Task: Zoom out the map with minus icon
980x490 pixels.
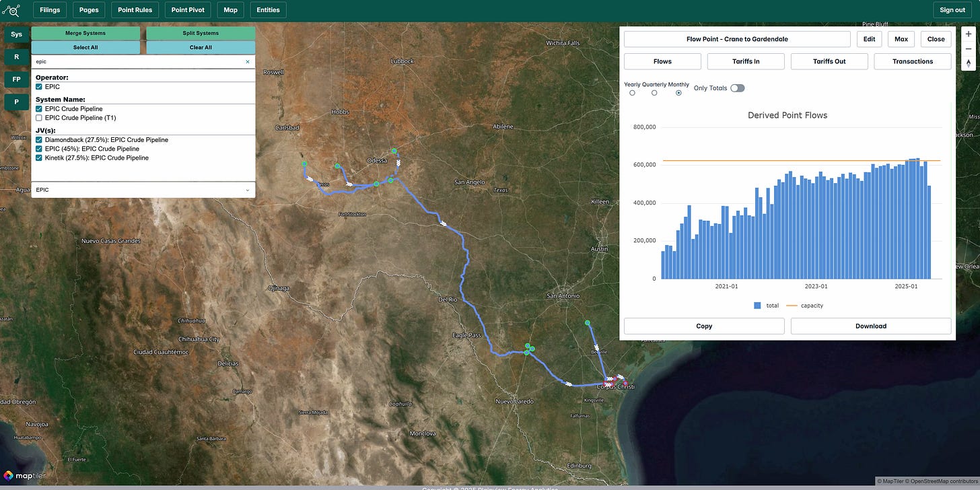Action: point(969,49)
